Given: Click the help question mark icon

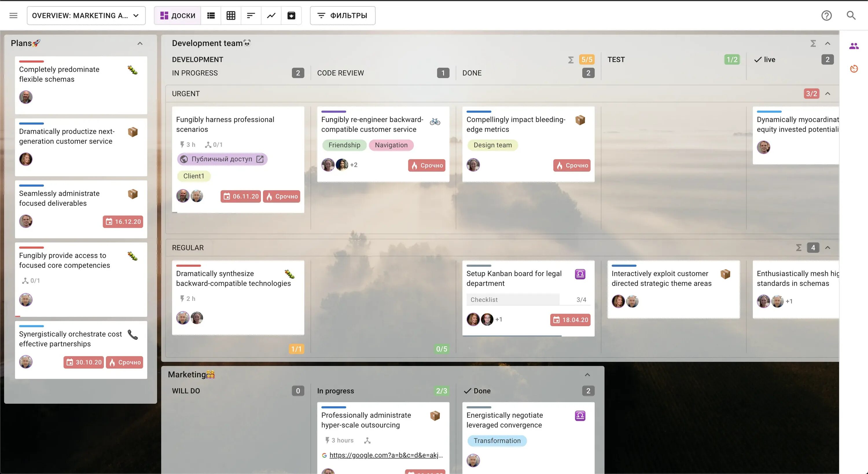Looking at the screenshot, I should click(x=826, y=16).
